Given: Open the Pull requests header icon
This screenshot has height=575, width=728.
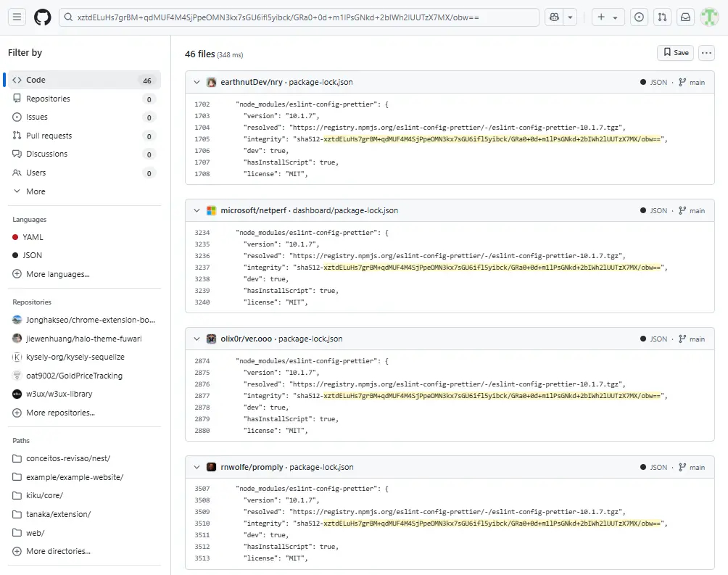Looking at the screenshot, I should pos(661,17).
